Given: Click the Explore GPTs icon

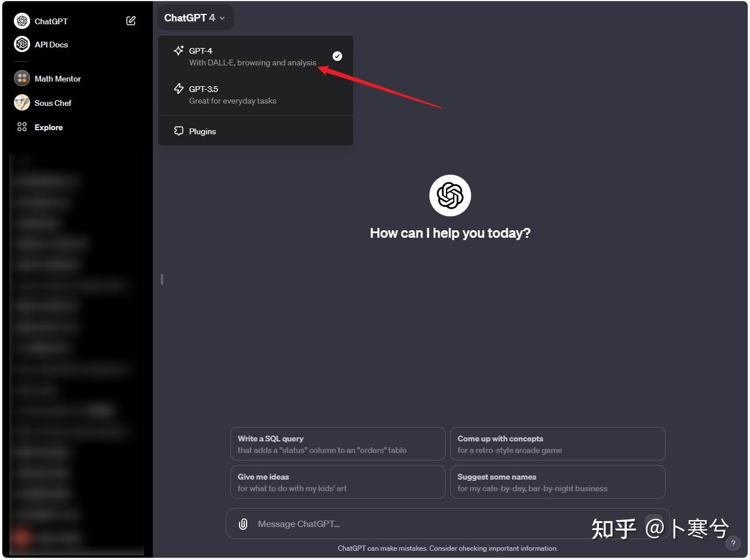Looking at the screenshot, I should [x=22, y=127].
